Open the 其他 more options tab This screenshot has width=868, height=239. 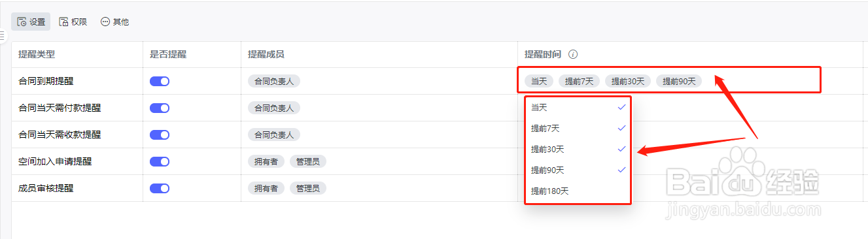coord(114,22)
